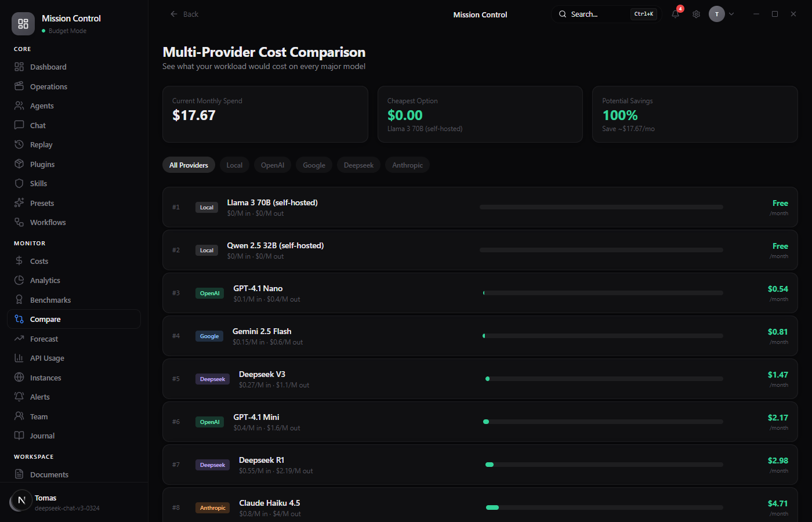Open the Plugins cube icon
This screenshot has height=522, width=812.
tap(19, 164)
